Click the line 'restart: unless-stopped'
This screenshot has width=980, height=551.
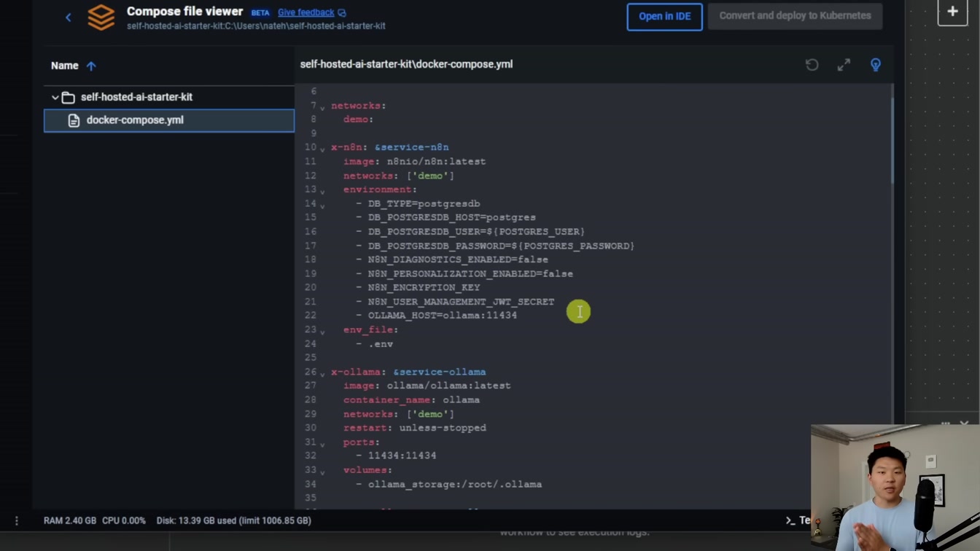[x=414, y=428]
